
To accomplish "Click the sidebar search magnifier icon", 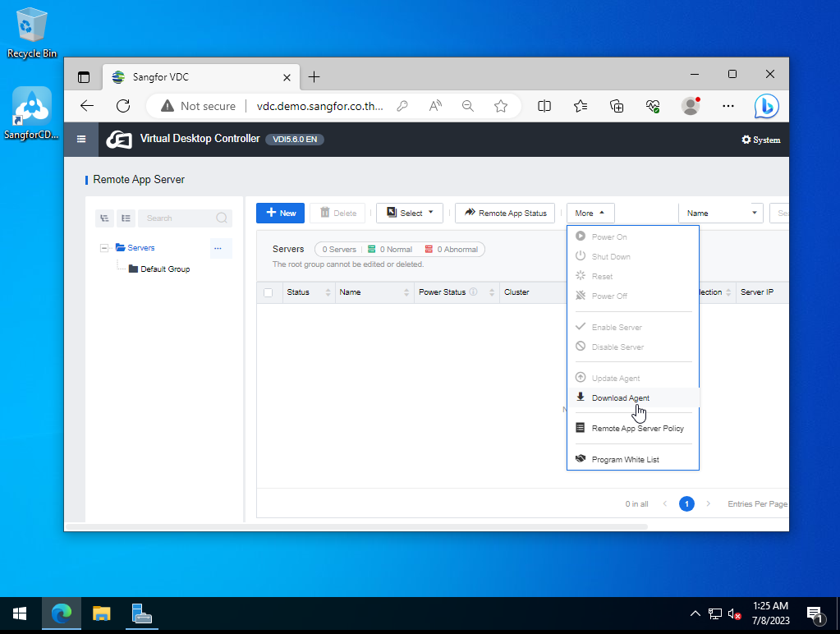I will tap(221, 218).
